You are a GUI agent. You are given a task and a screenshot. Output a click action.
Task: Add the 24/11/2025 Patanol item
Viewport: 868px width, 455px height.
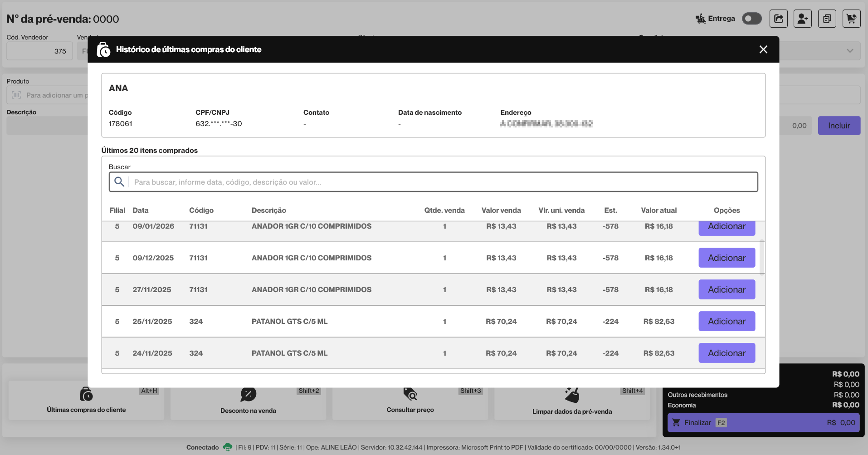pos(727,353)
